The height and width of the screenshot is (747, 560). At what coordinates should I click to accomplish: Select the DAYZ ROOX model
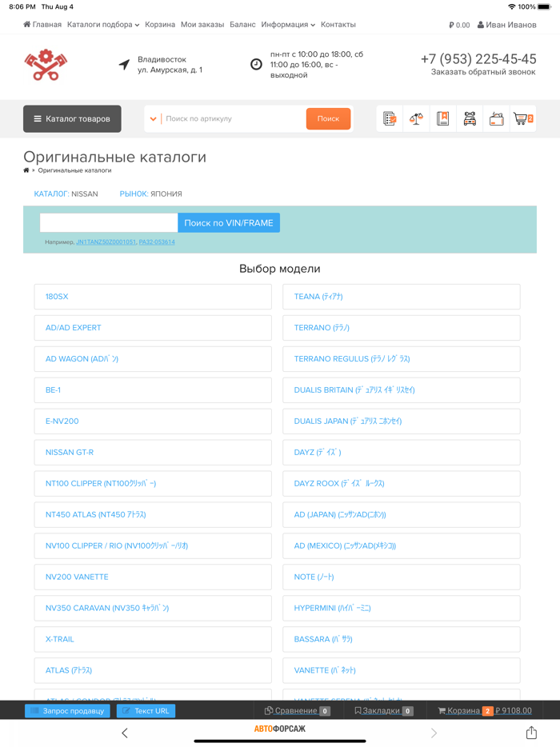click(402, 484)
